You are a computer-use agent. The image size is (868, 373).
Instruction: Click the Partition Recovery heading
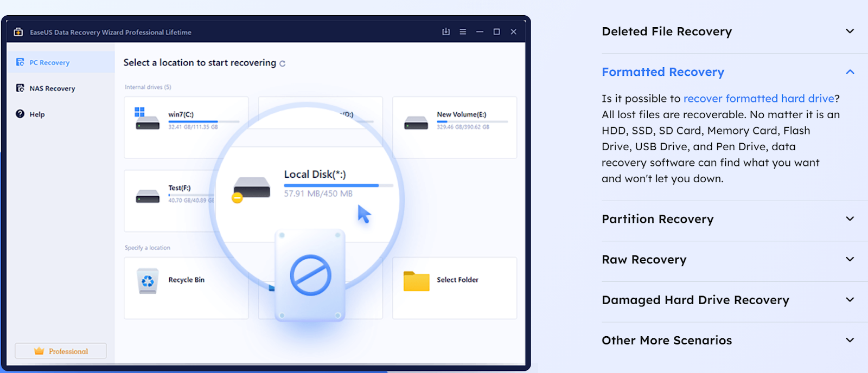tap(658, 219)
